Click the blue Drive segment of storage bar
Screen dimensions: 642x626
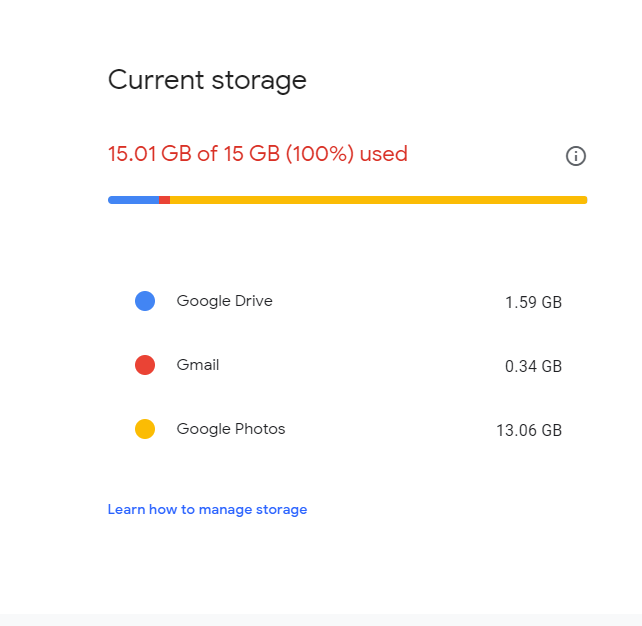click(133, 200)
